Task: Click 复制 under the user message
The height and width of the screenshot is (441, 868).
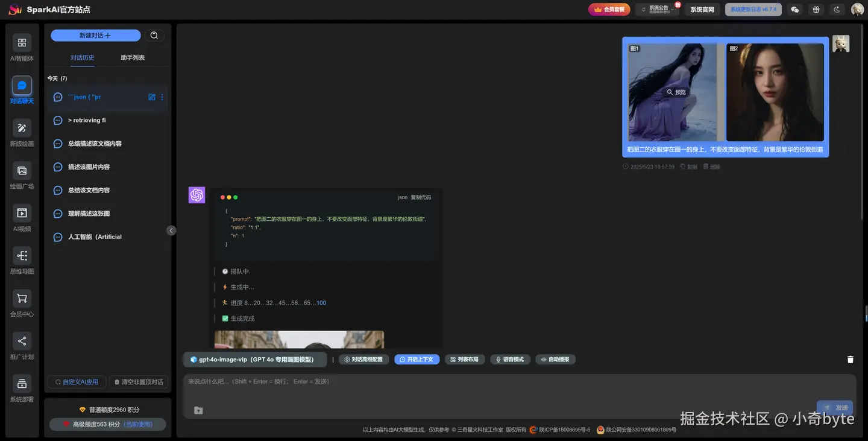Action: pos(688,167)
